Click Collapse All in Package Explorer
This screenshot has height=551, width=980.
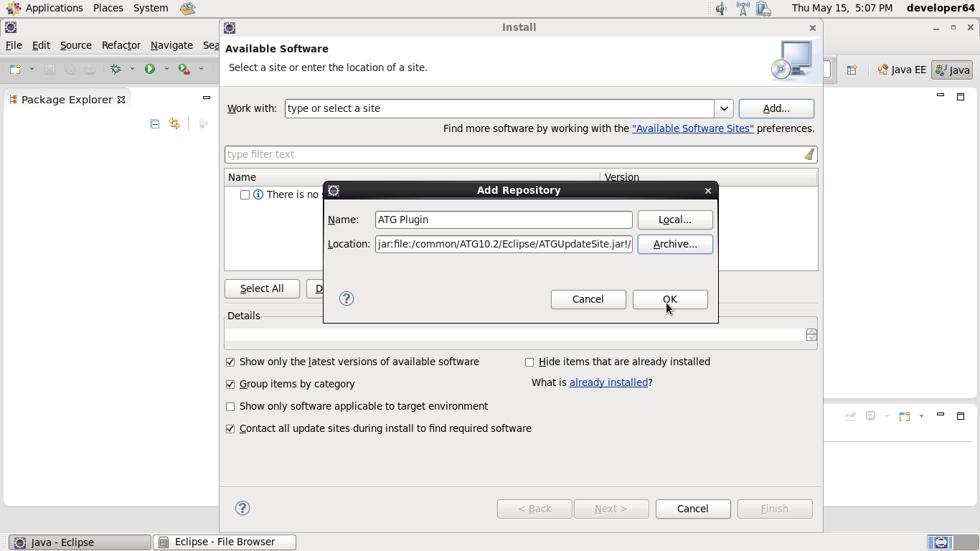coord(154,123)
